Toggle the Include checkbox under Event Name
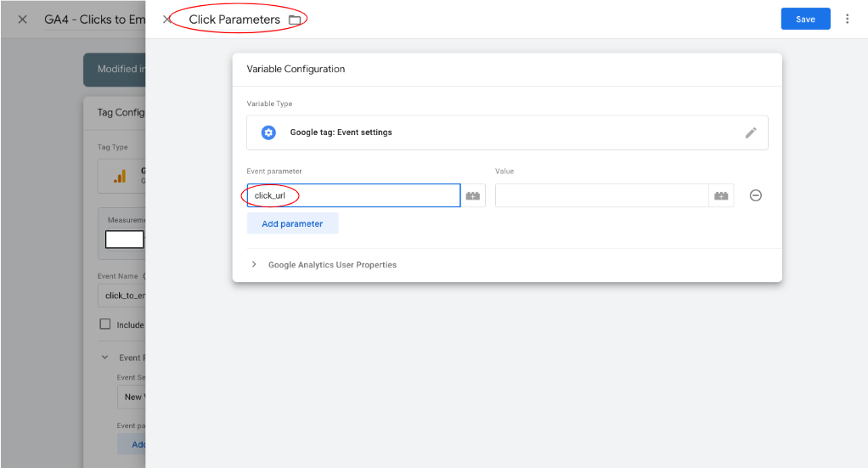This screenshot has width=868, height=468. 105,324
